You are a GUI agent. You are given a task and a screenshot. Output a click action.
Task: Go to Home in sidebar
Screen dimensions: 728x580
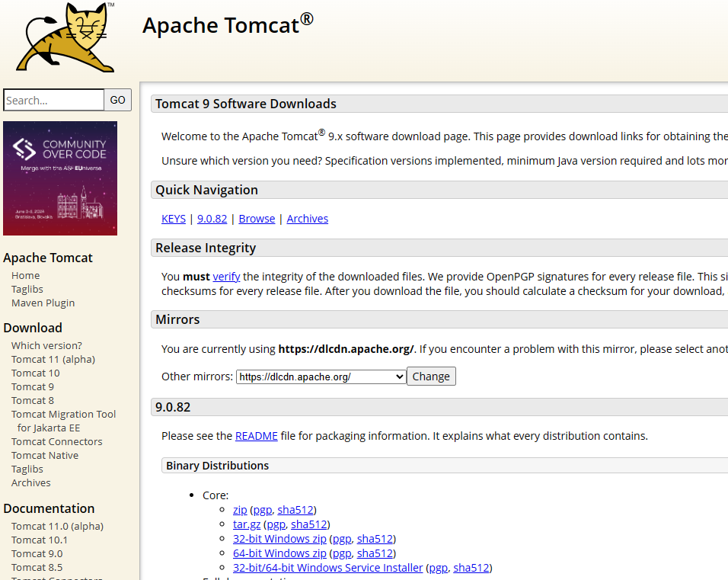pos(26,276)
